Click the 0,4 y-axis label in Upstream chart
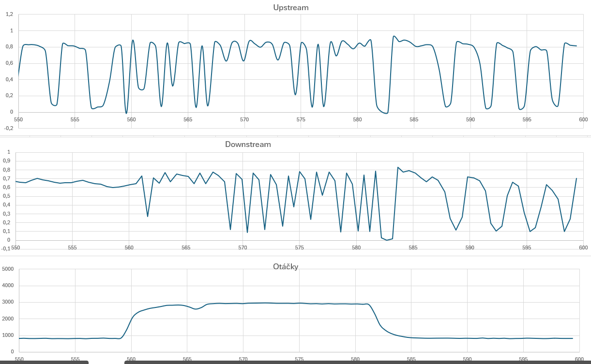591x364 pixels. click(9, 79)
